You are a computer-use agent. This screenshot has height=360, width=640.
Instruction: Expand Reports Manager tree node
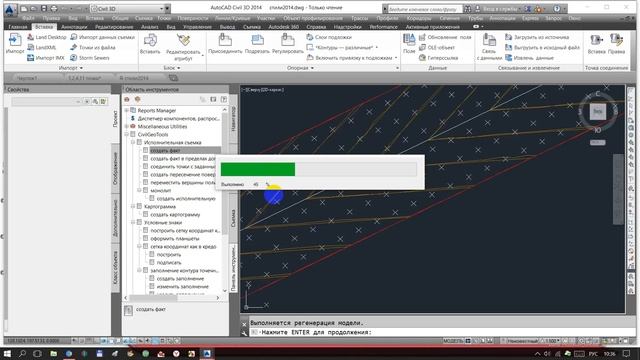tap(127, 111)
